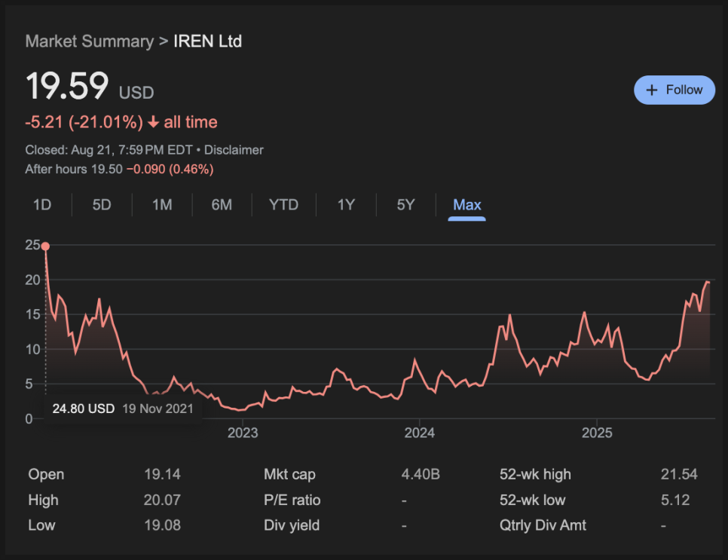Switch to the 1M chart range
This screenshot has height=560, width=728.
pyautogui.click(x=162, y=205)
